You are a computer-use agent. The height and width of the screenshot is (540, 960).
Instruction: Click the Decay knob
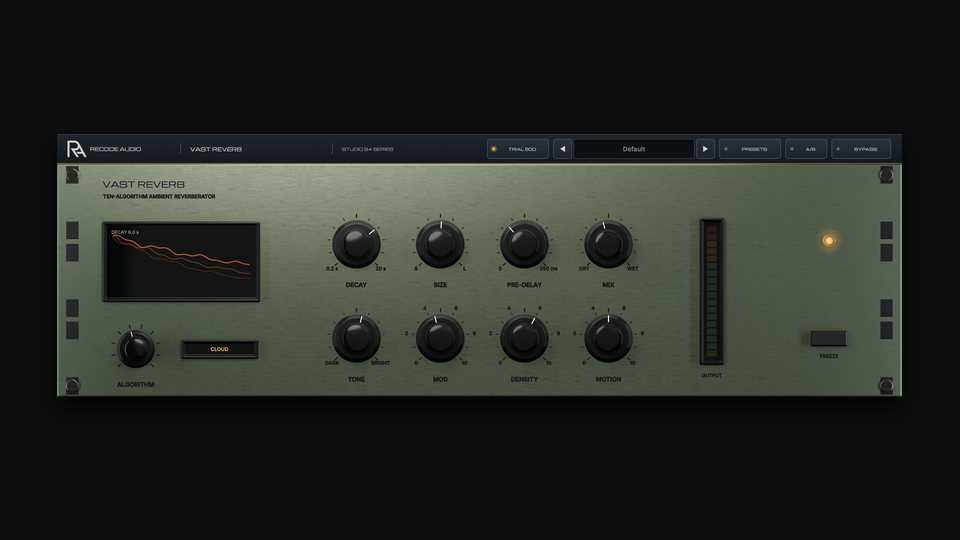coord(356,244)
